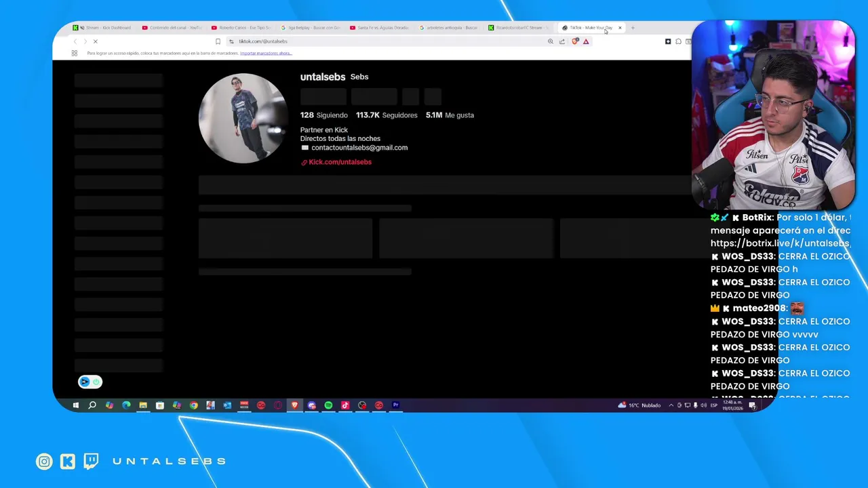Open a new browser tab

(633, 28)
